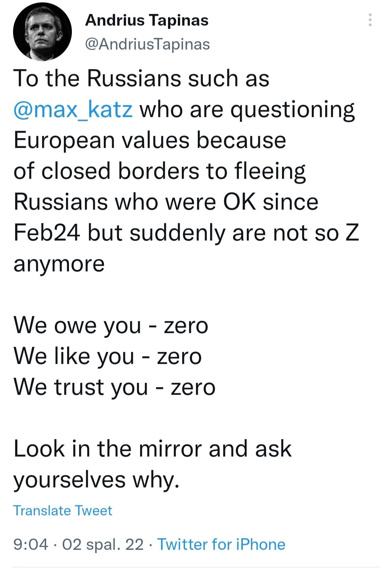Click the 9:04 tweet timestamp
Image resolution: width=392 pixels, height=571 pixels.
point(30,545)
